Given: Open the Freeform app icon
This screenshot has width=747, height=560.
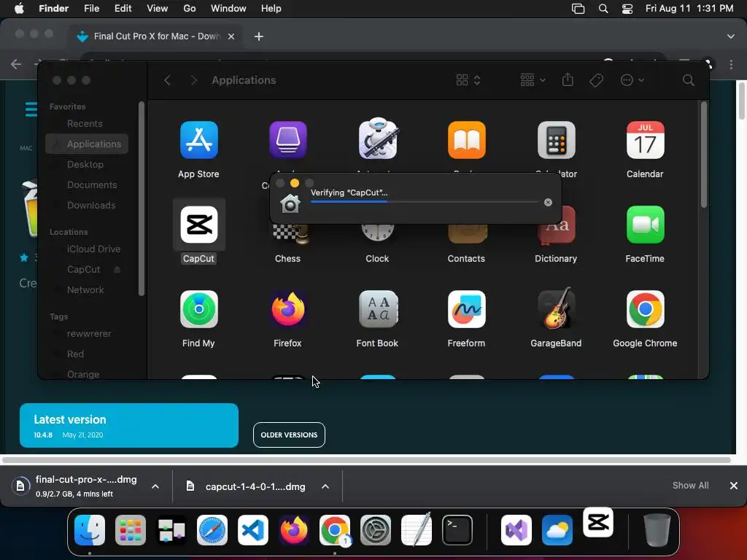Looking at the screenshot, I should point(466,309).
